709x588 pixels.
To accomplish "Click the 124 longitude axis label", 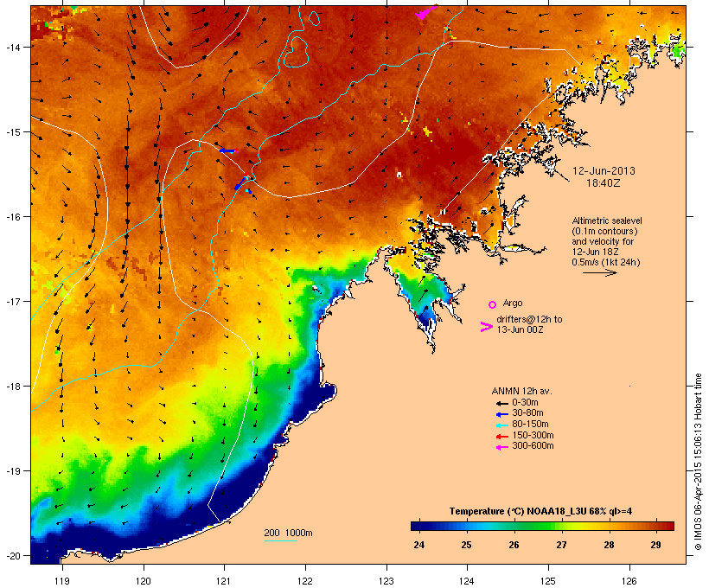I will pos(467,581).
